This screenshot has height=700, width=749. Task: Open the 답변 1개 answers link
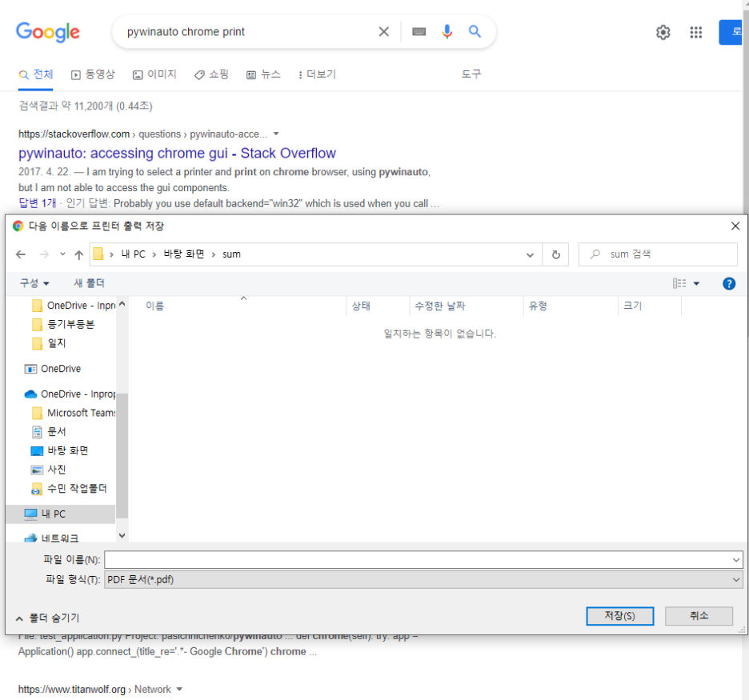pyautogui.click(x=38, y=203)
